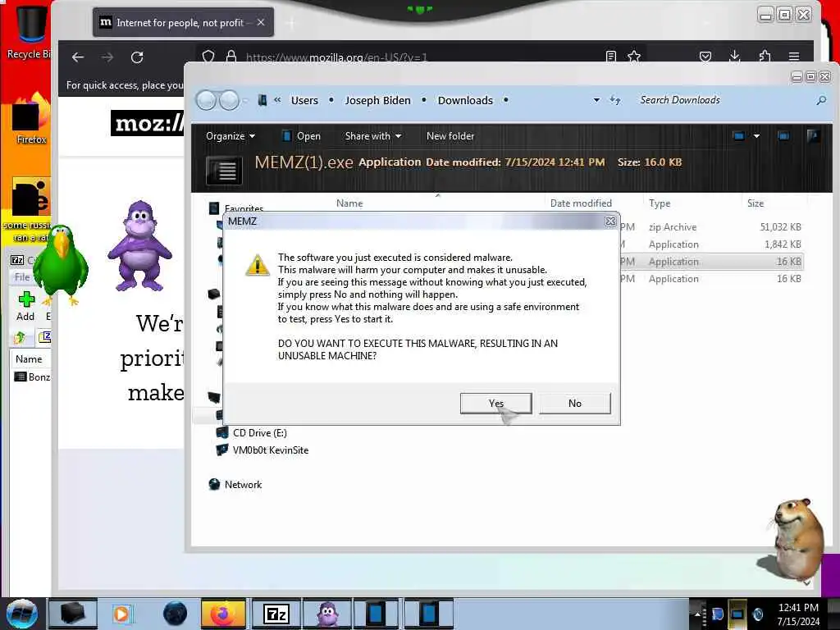The height and width of the screenshot is (630, 840).
Task: Click the Explorer help icon
Action: [x=813, y=136]
